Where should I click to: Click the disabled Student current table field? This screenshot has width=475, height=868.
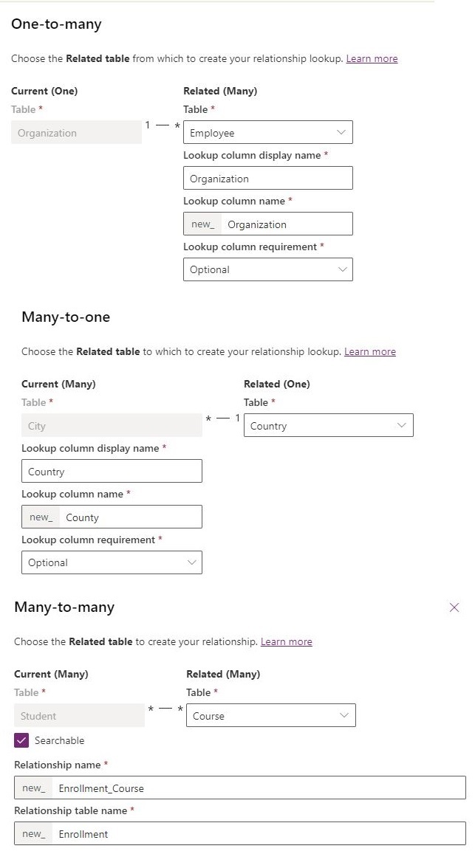tap(79, 716)
